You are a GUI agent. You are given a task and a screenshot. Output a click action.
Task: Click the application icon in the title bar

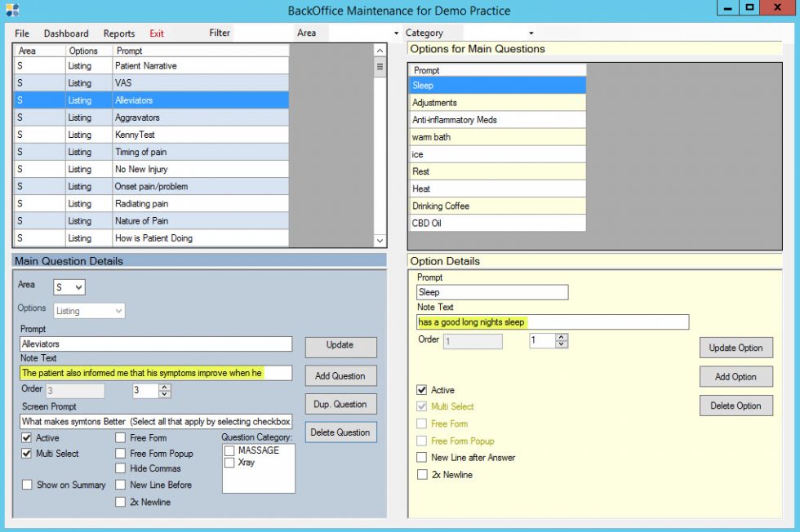pos(11,10)
